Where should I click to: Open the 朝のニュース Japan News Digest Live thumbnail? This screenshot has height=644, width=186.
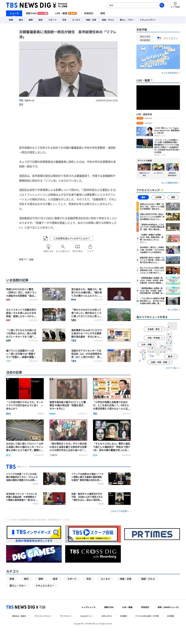145,131
